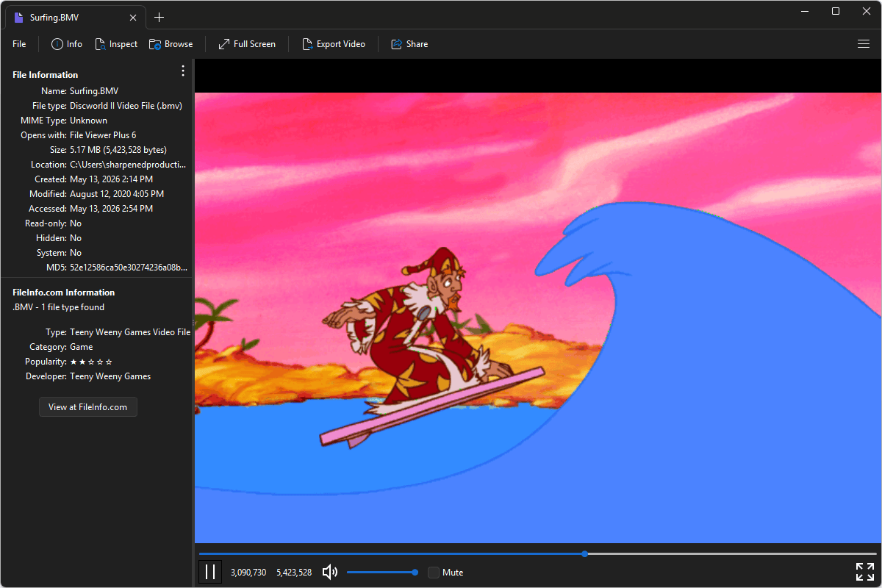Enable the Mute checkbox

point(434,573)
